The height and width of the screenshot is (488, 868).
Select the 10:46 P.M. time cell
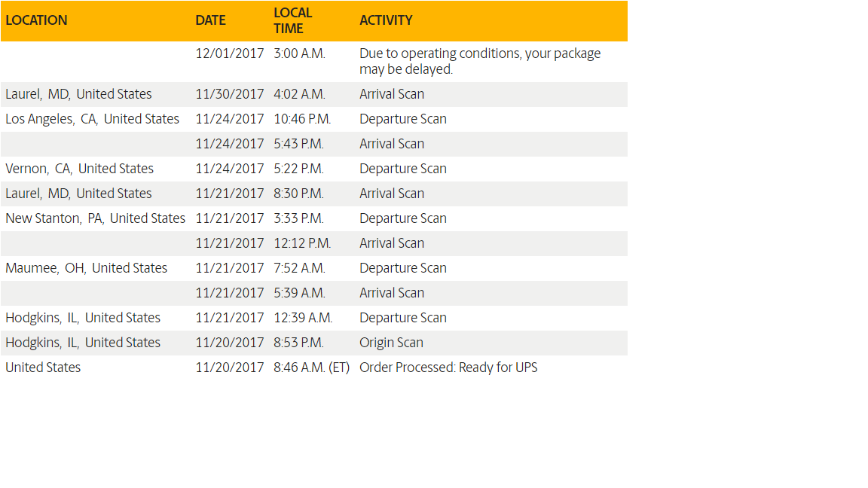point(302,119)
